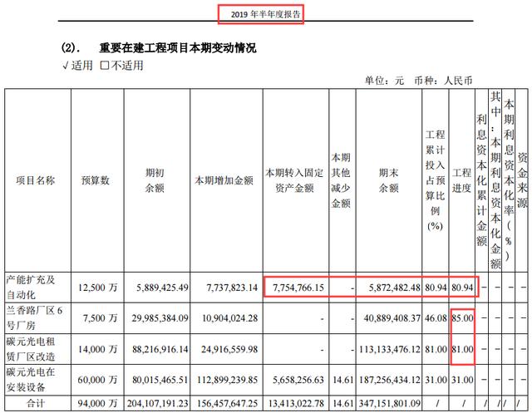
Task: Click the 期初余额 column header
Action: pos(155,180)
